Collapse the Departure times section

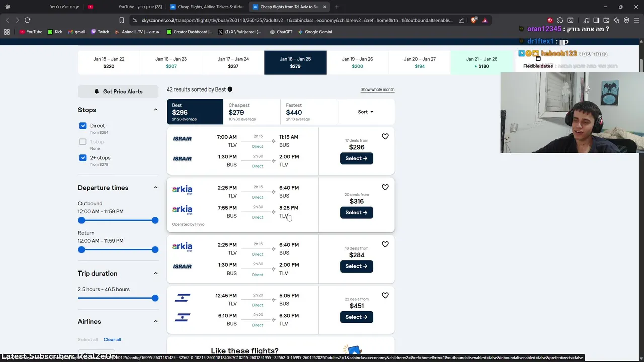tap(155, 188)
